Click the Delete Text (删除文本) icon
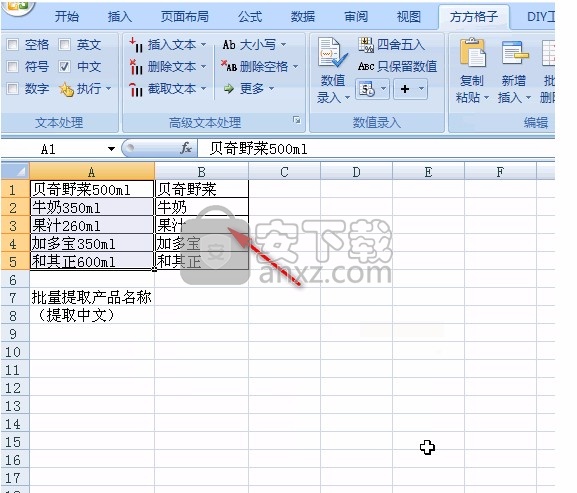Viewport: 577px width, 493px height. (x=136, y=67)
